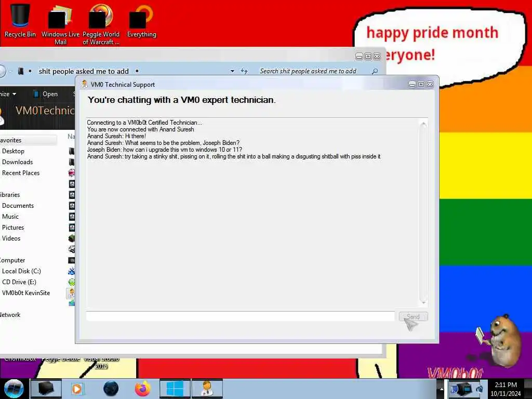This screenshot has height=399, width=532.
Task: Switch to the technician taskbar app
Action: pos(207,389)
